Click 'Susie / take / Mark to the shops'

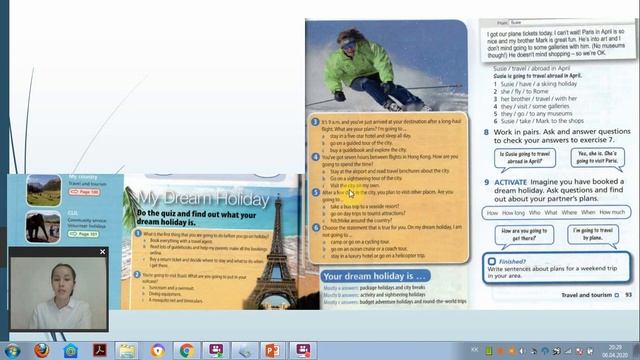click(x=542, y=121)
